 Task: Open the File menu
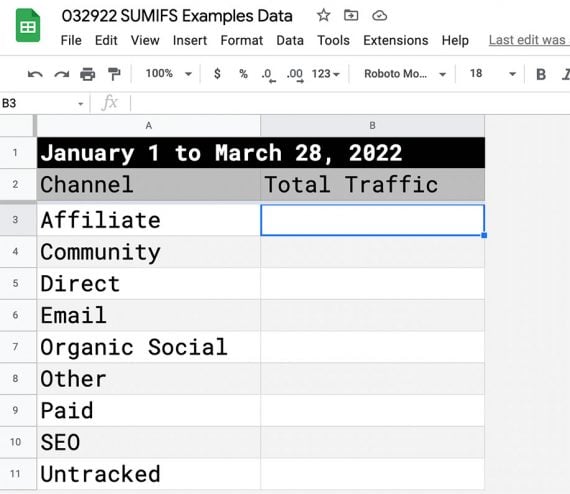[x=71, y=40]
